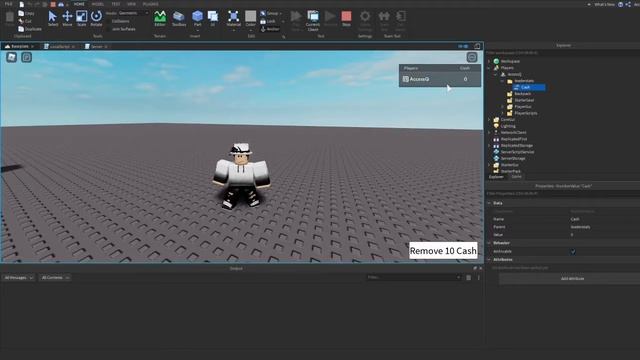Open the UI insert tool

pyautogui.click(x=213, y=19)
